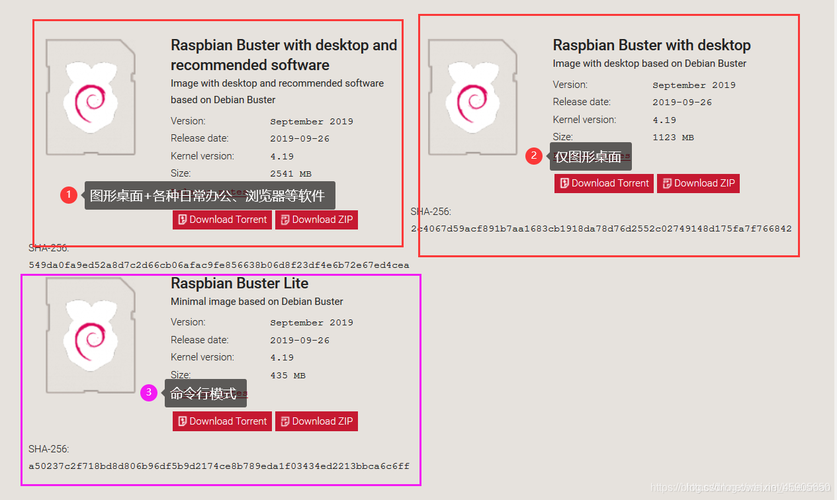837x500 pixels.
Task: Click the 'Raspbian Buster Lite' heading
Action: click(239, 283)
